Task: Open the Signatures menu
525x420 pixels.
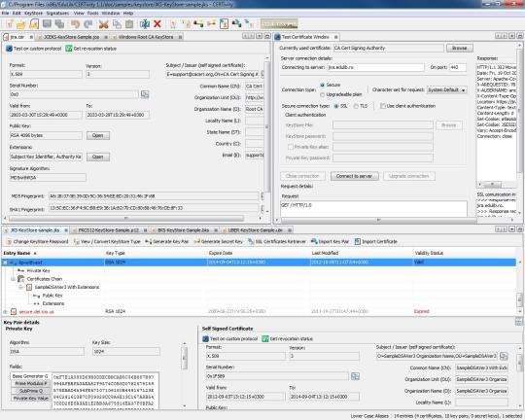Action: 57,13
